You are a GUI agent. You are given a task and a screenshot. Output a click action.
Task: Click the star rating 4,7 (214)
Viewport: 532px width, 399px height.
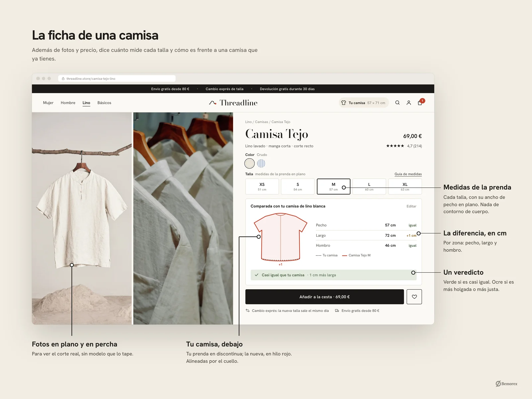point(404,146)
